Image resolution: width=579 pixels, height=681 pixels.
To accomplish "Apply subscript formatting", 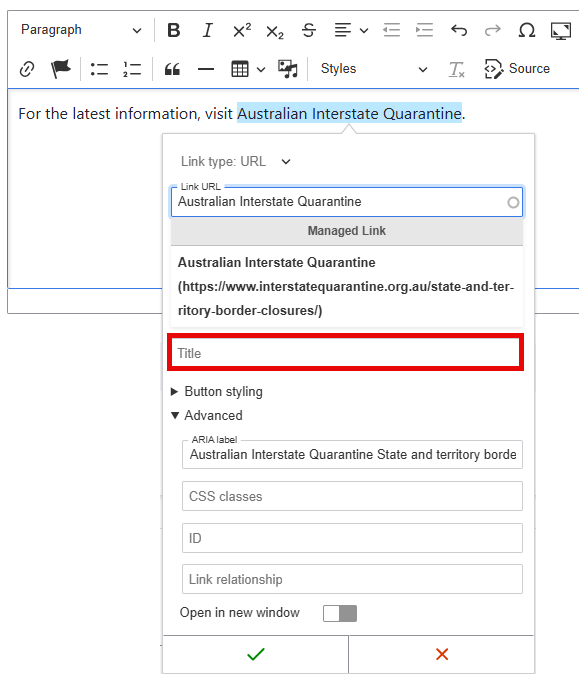I will point(275,31).
